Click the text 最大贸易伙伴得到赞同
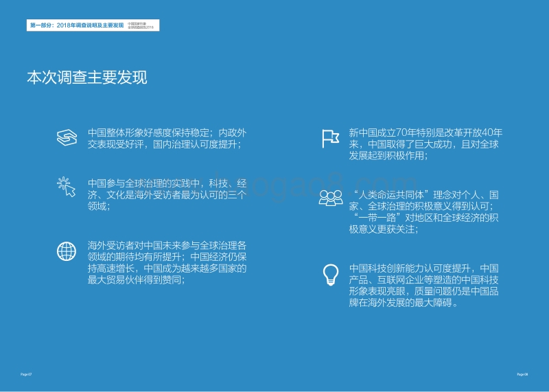This screenshot has height=392, width=549. [x=135, y=280]
